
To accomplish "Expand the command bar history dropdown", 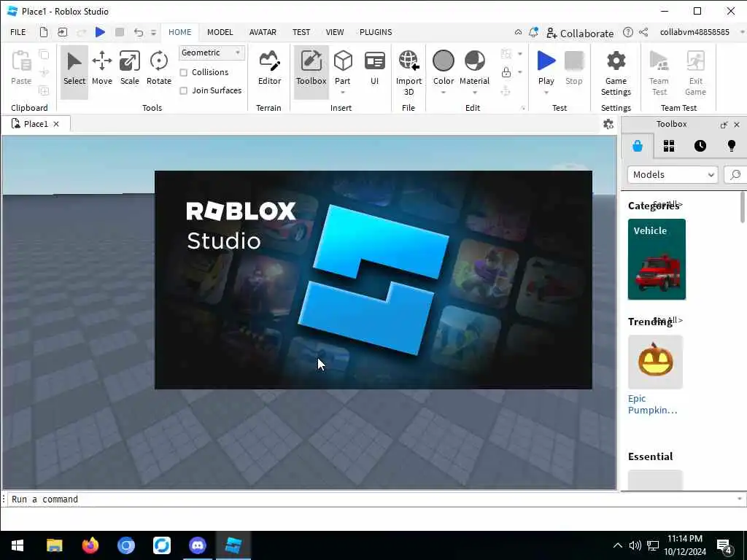I will point(740,499).
